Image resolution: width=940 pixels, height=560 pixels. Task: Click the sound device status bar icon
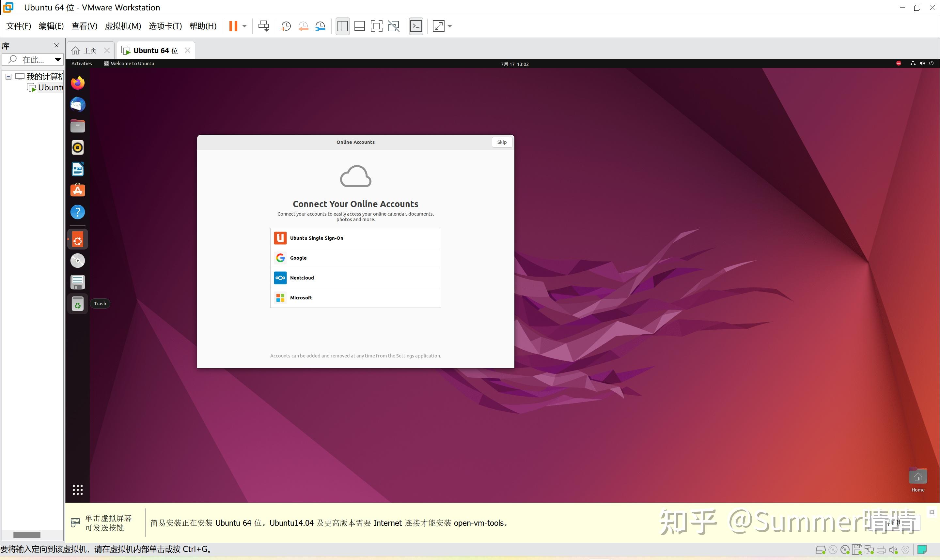pos(893,550)
